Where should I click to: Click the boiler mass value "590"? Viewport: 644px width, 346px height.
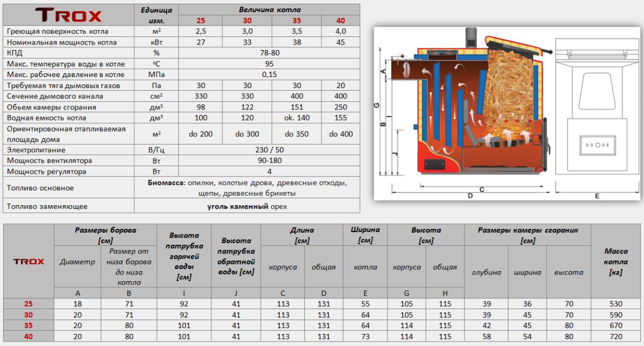click(616, 315)
